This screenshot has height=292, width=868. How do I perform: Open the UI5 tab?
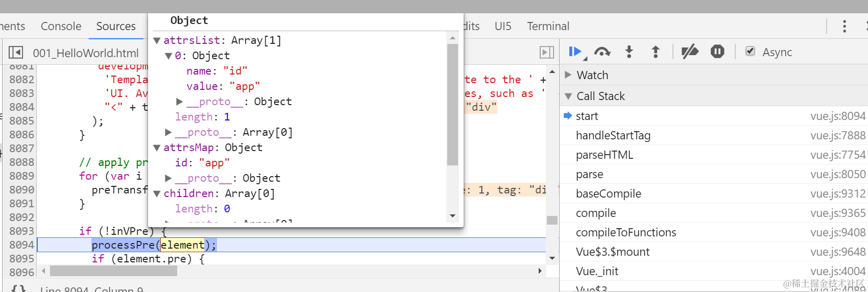click(x=503, y=26)
